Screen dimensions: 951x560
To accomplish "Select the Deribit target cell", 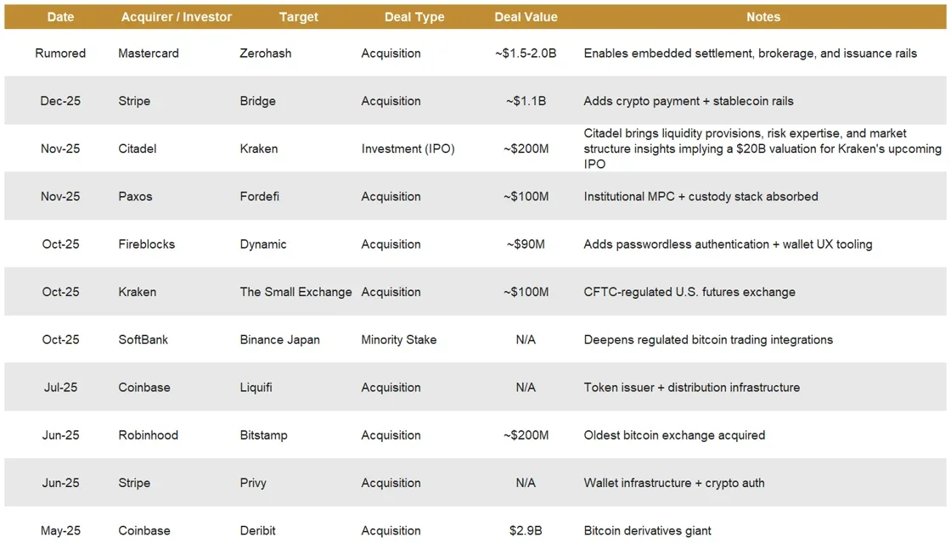I will [258, 531].
